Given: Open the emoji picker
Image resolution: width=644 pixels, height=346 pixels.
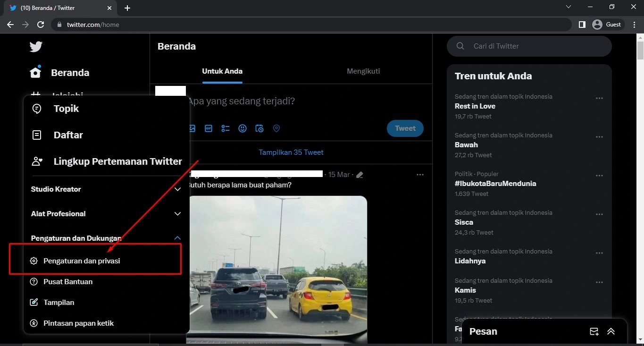Looking at the screenshot, I should (x=243, y=128).
